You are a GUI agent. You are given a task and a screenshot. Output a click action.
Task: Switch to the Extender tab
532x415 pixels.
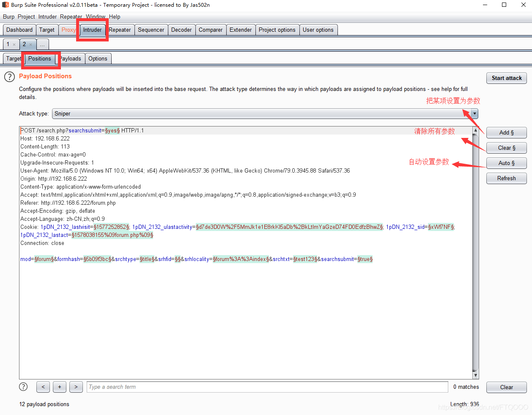[x=241, y=30]
